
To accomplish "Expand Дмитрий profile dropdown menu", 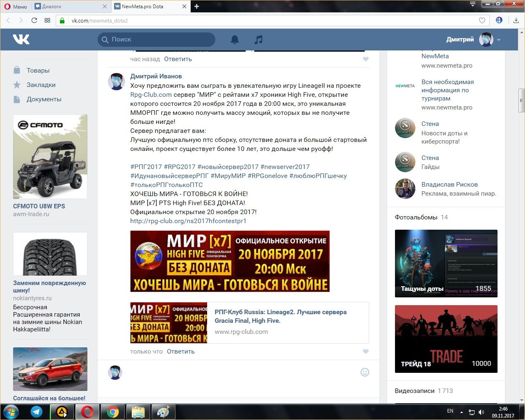I will (x=499, y=40).
